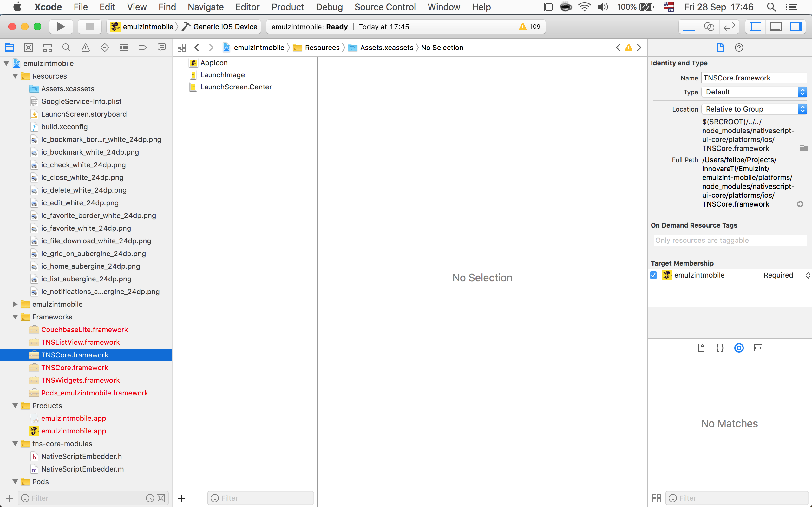The image size is (812, 507).
Task: Click the Run (play) button
Action: (61, 27)
